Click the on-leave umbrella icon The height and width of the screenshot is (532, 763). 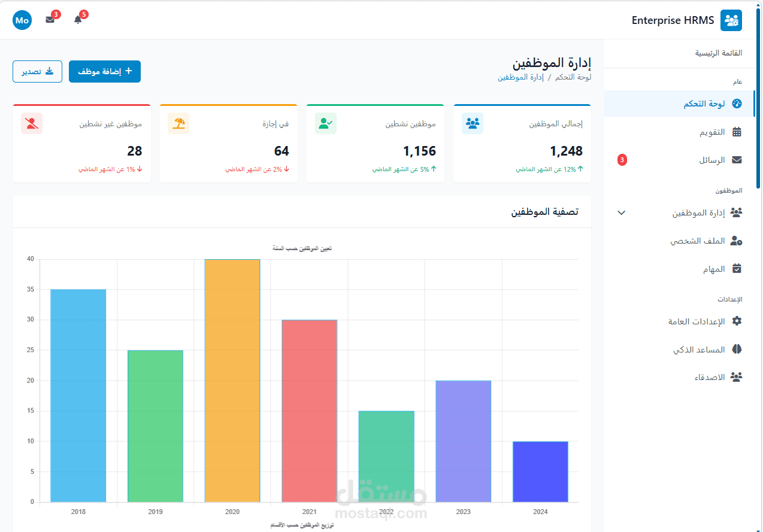point(178,123)
